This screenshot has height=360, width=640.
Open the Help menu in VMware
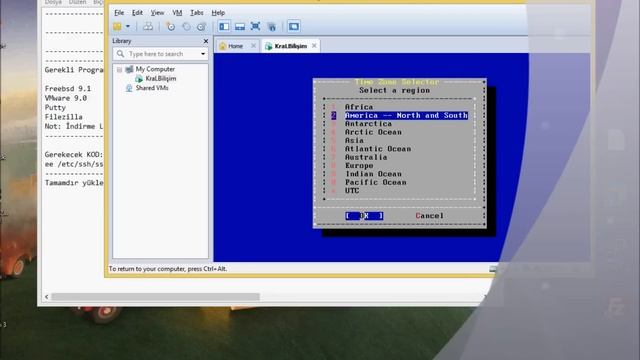point(218,13)
